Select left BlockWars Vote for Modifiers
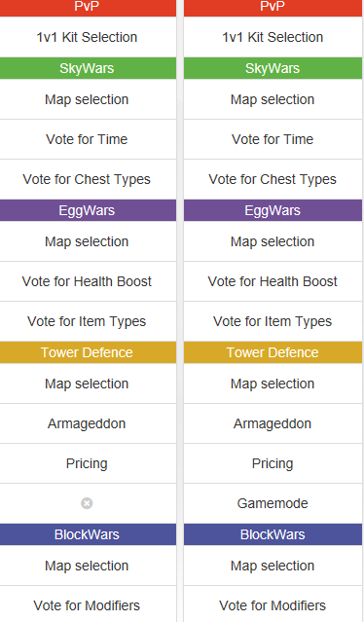Screen dimensions: 364x622 click(x=87, y=605)
